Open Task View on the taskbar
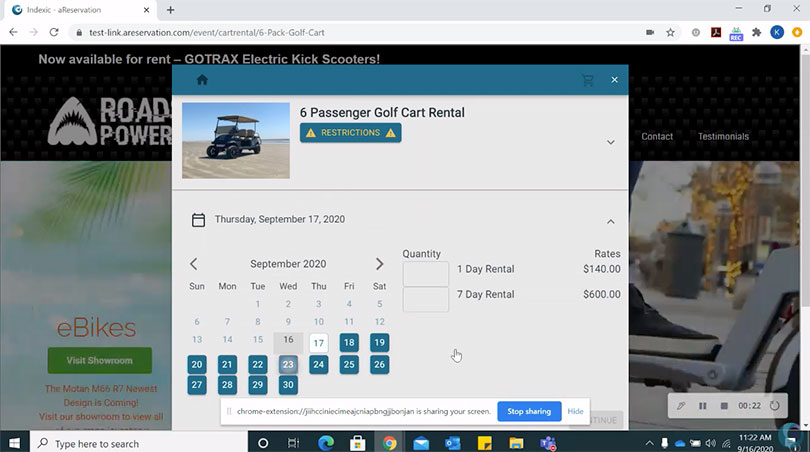810x452 pixels. point(293,443)
